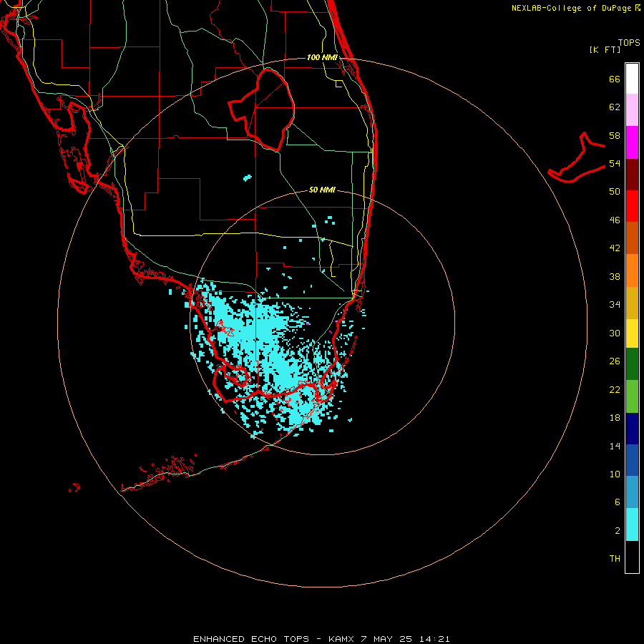The image size is (644, 644).
Task: Click the black TH threshold legend swatch
Action: tap(632, 557)
